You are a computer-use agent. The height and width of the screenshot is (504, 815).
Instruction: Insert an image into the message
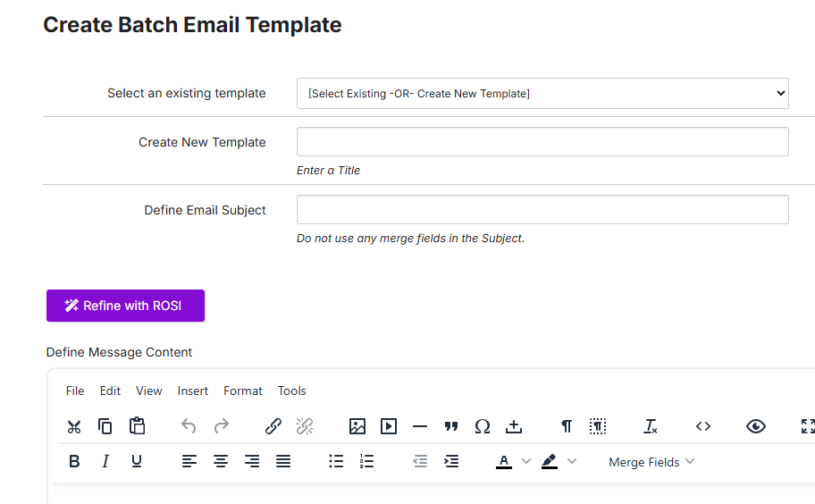[x=357, y=426]
